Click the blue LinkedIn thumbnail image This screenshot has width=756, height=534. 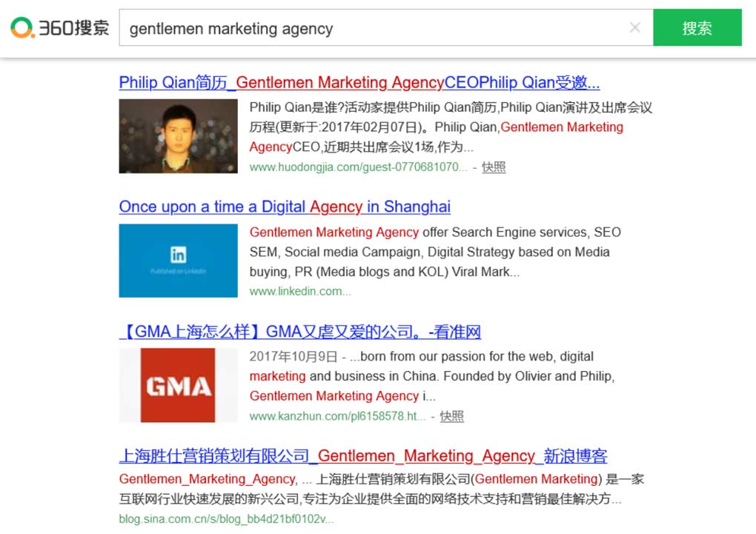pos(179,260)
